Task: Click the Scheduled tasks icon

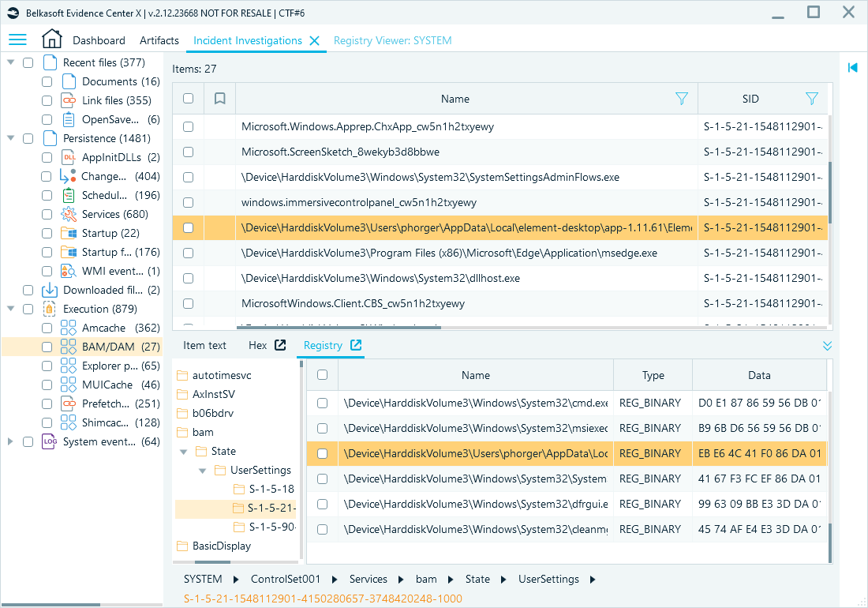Action: point(68,196)
